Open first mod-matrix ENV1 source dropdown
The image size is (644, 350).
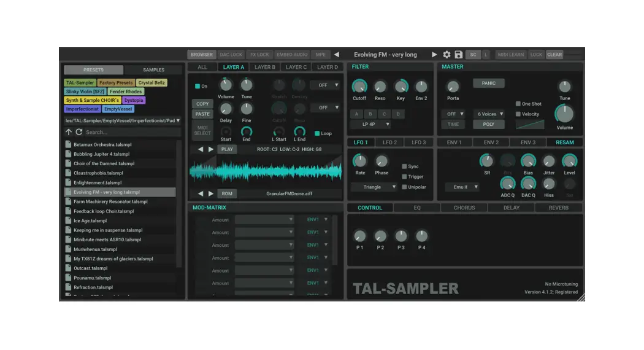coord(318,220)
